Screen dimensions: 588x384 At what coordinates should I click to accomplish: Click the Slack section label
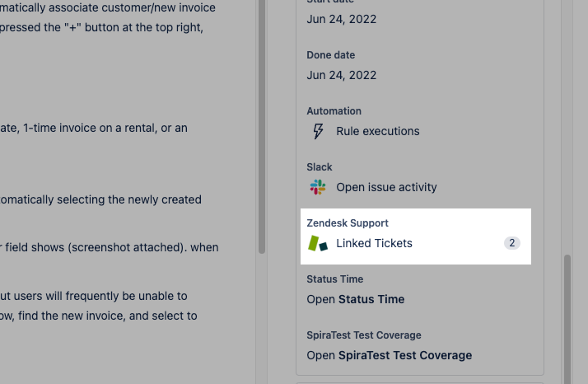click(320, 167)
